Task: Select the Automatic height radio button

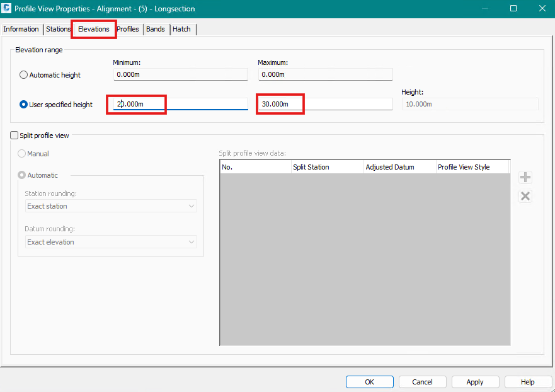Action: coord(23,74)
